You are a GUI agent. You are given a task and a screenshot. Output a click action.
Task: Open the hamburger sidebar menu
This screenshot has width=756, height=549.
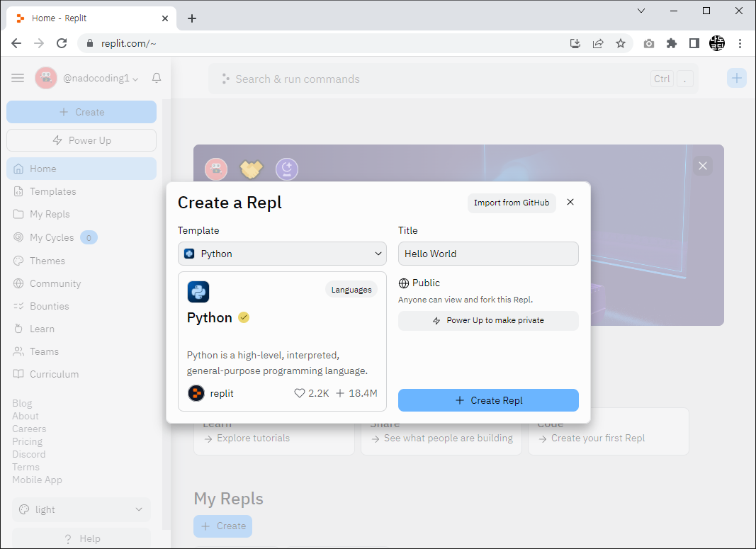18,78
